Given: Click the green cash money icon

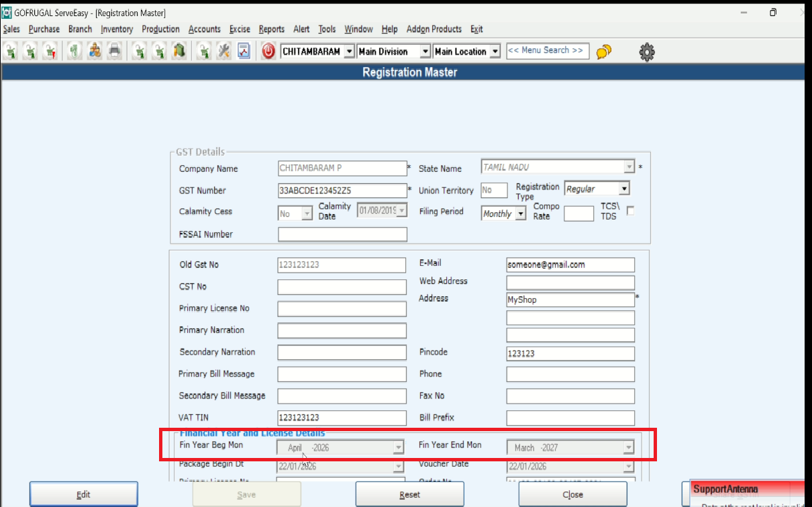Looking at the screenshot, I should click(x=74, y=52).
